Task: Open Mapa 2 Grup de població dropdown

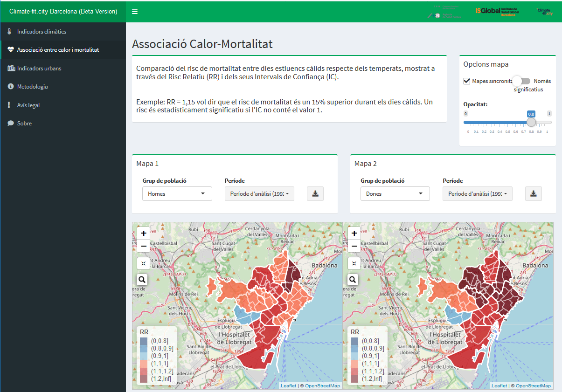Action: pyautogui.click(x=395, y=194)
